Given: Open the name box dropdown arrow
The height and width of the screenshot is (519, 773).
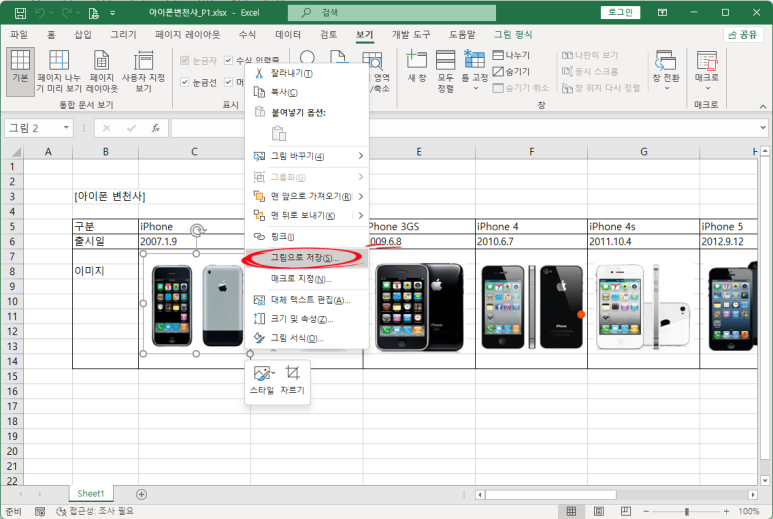Looking at the screenshot, I should tap(66, 128).
